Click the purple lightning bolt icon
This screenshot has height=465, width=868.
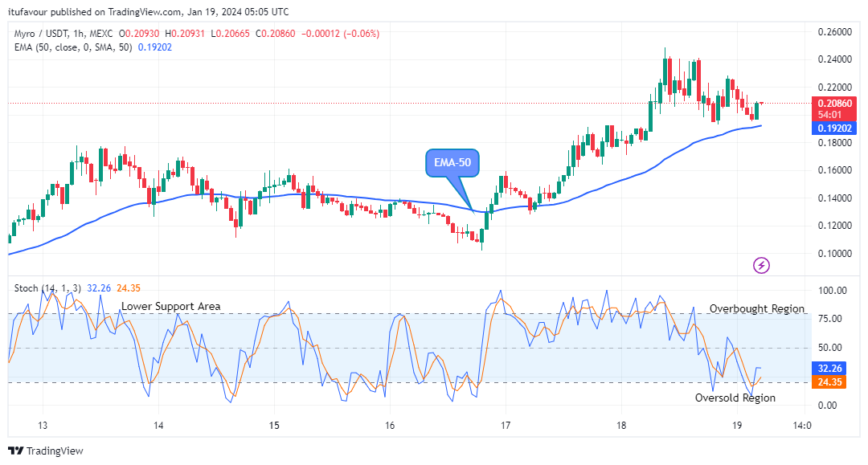click(x=761, y=265)
